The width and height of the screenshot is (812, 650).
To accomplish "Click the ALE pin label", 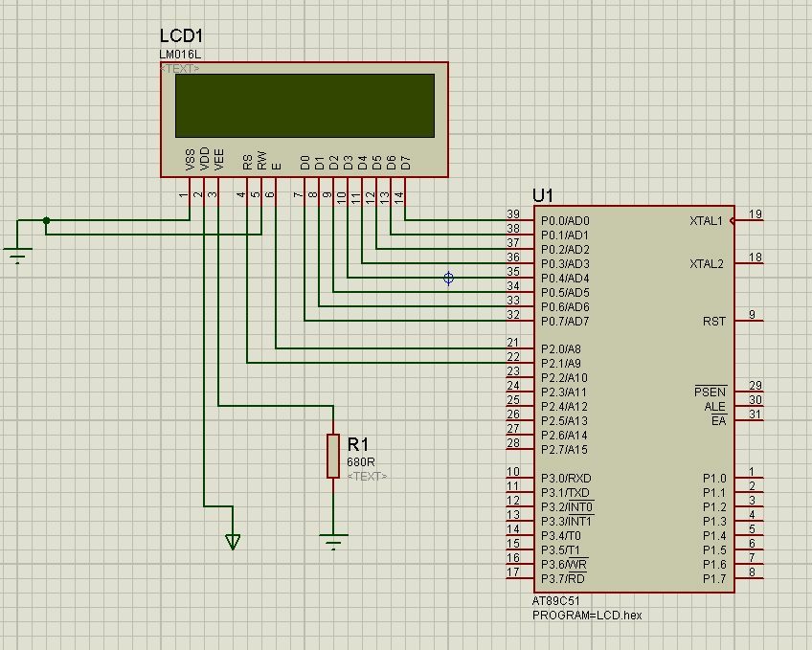I will [x=714, y=407].
